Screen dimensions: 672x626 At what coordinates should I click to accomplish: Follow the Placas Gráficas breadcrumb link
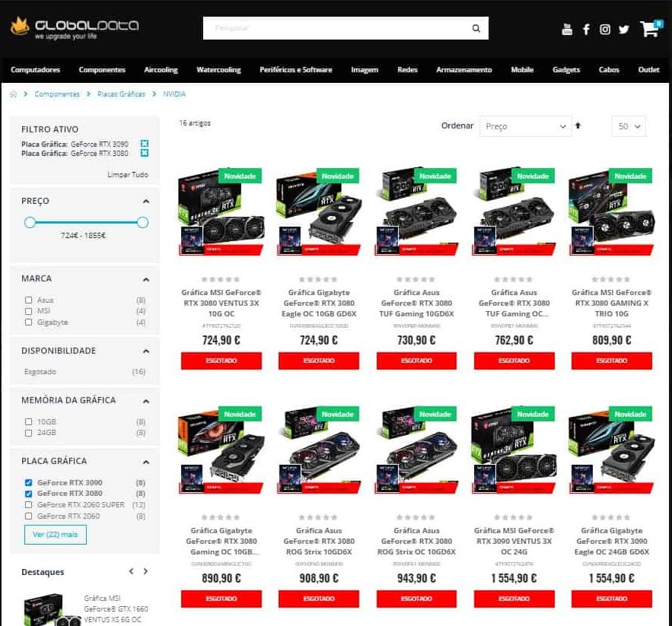121,94
